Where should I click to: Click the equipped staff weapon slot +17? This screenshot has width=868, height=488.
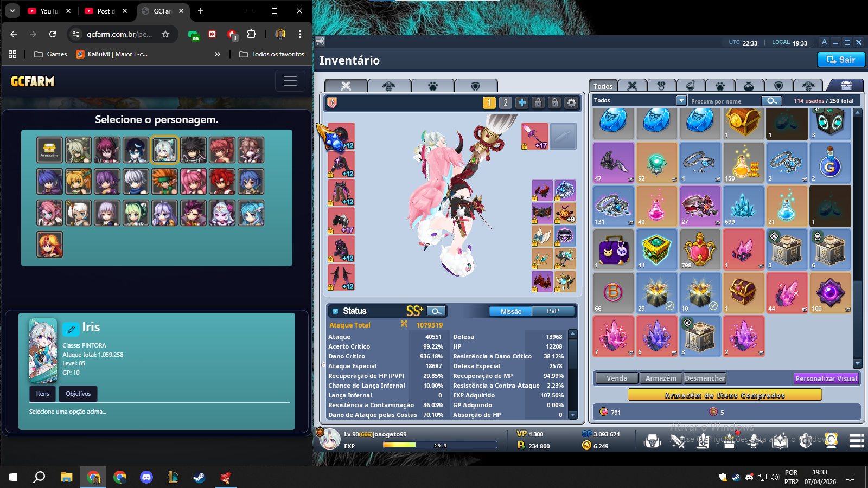[535, 136]
